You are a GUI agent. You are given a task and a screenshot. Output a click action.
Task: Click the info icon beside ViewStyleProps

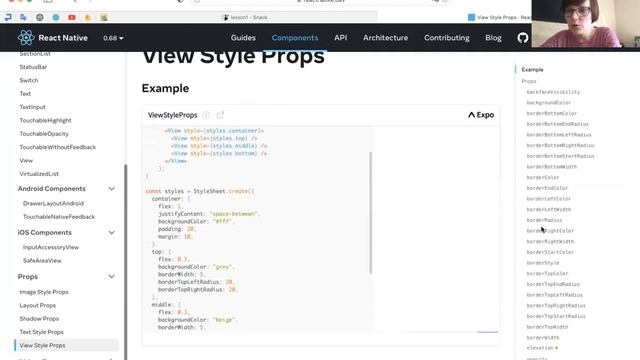206,115
